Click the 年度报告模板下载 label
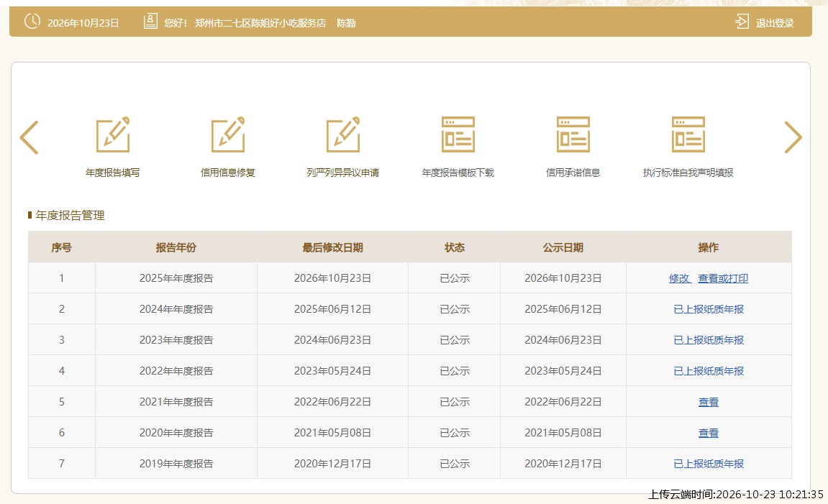The width and height of the screenshot is (828, 504). 458,173
